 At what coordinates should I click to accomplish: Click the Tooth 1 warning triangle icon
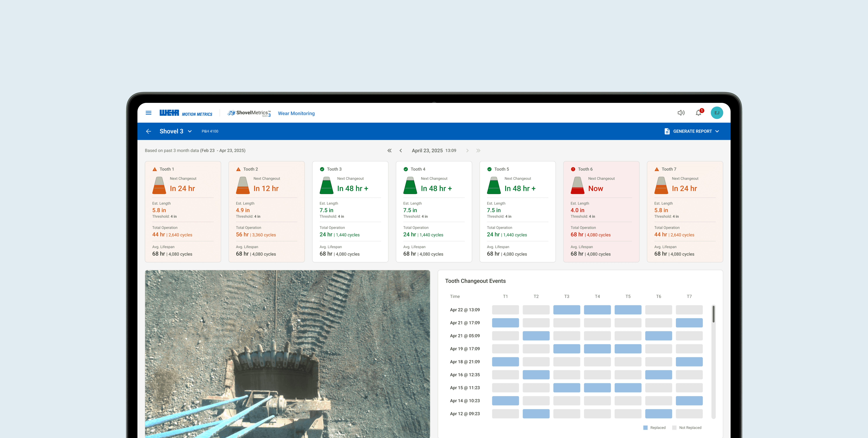coord(155,169)
